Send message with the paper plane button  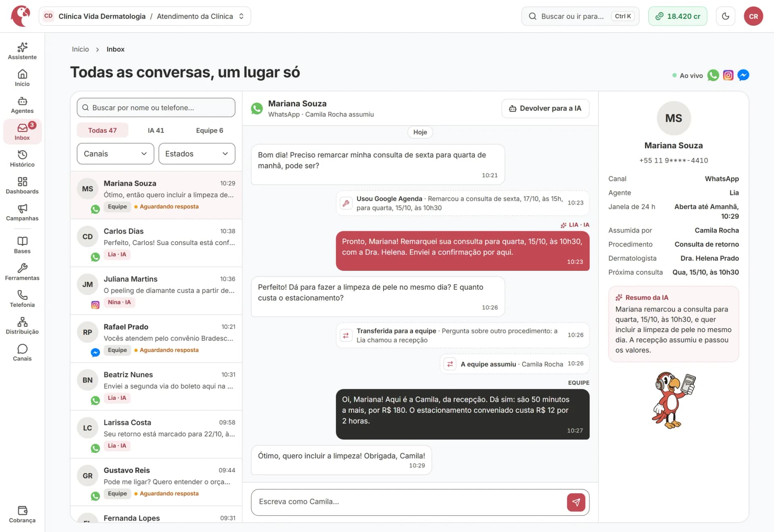(576, 502)
